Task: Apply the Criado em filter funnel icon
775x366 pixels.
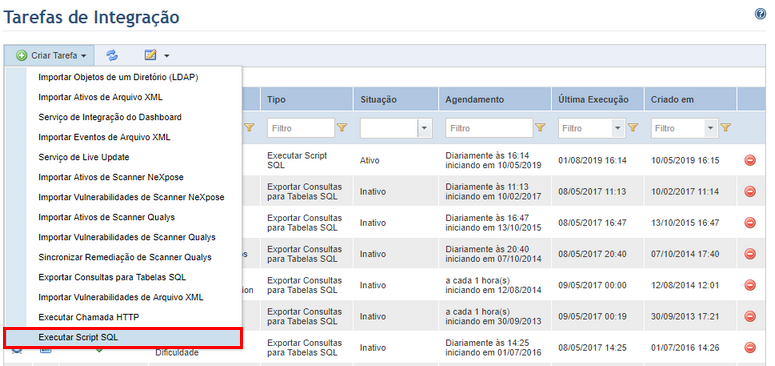Action: coord(725,128)
